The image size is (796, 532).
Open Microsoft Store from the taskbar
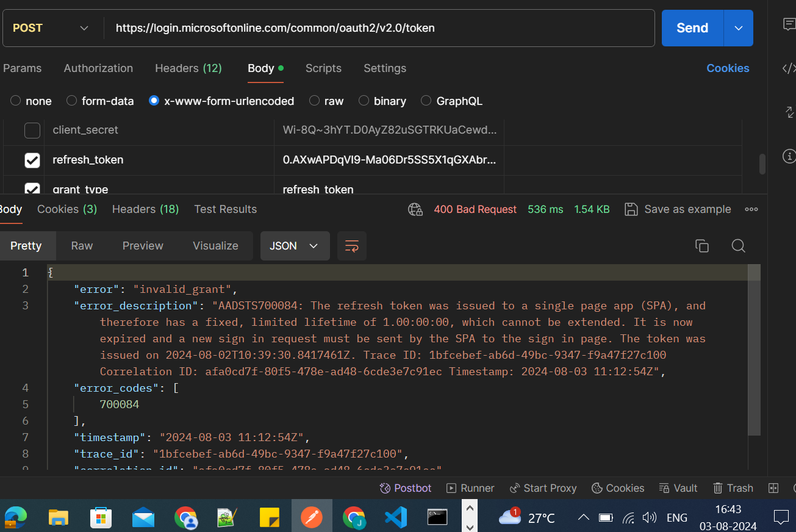pyautogui.click(x=101, y=517)
